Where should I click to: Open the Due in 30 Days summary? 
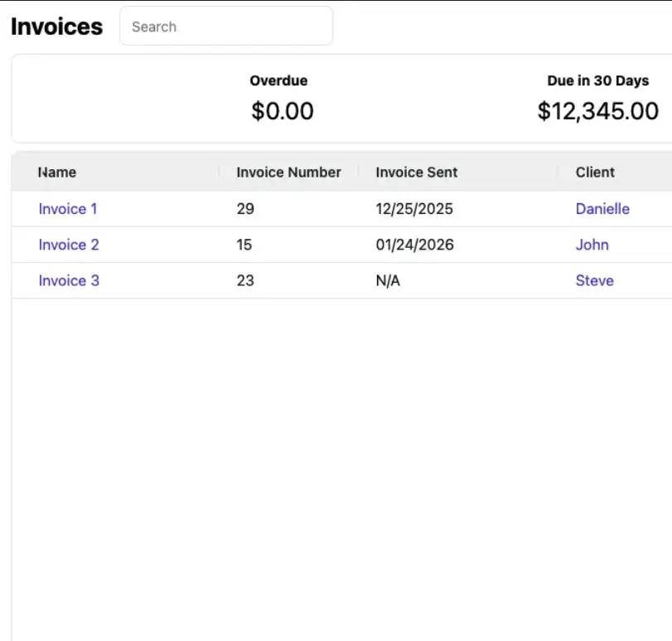click(599, 80)
